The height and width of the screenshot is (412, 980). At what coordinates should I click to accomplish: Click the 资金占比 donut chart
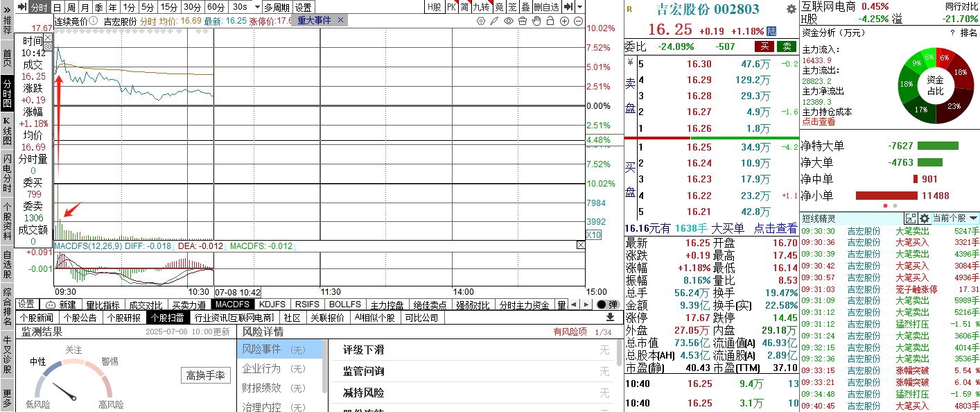(x=935, y=85)
